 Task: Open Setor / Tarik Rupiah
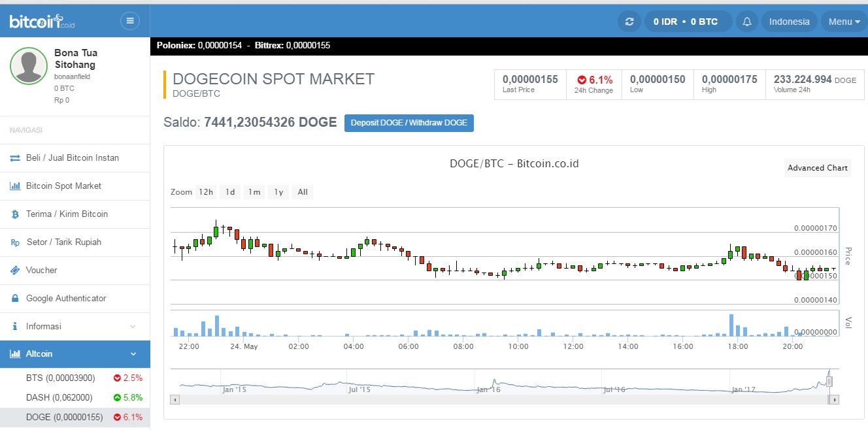tap(75, 242)
